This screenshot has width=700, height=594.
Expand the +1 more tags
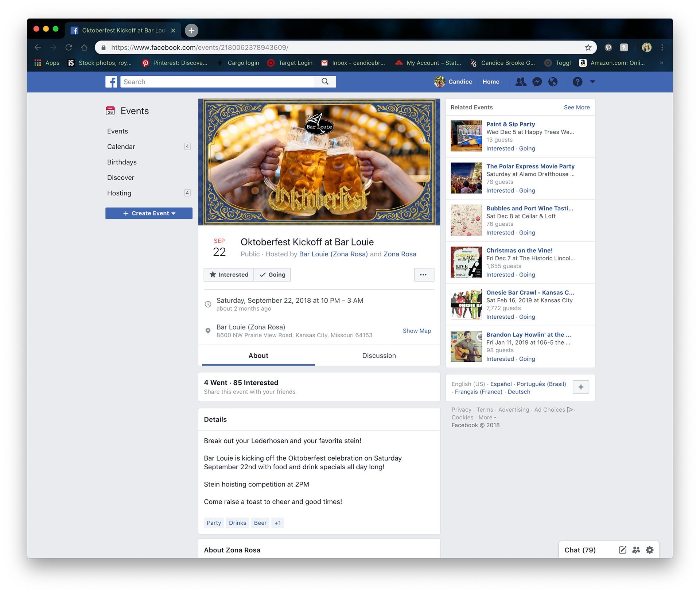[278, 523]
